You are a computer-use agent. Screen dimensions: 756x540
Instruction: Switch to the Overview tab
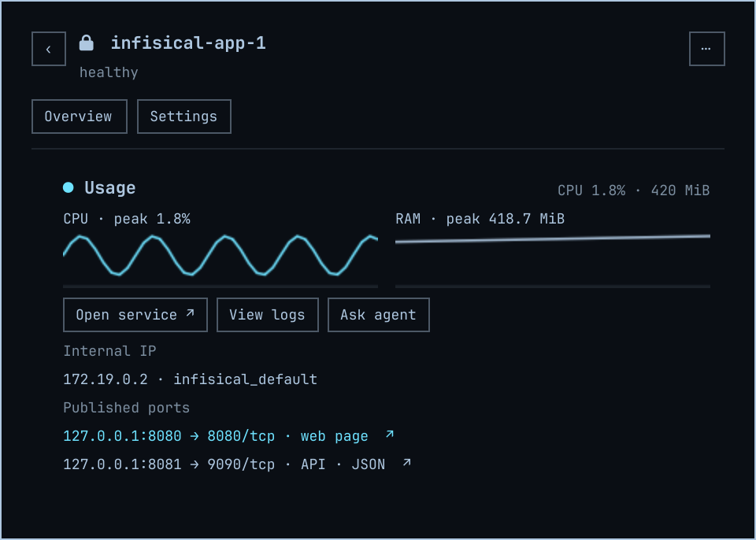tap(80, 117)
